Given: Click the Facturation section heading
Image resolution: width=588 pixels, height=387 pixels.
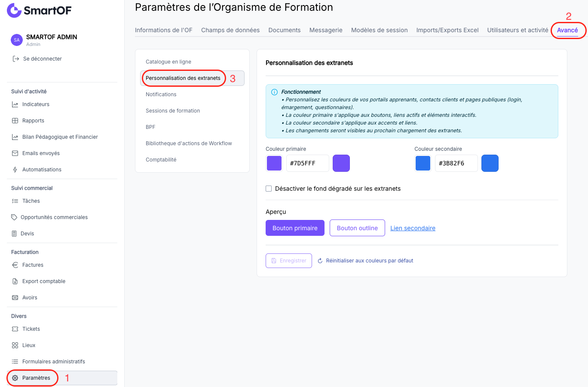Looking at the screenshot, I should [x=25, y=252].
